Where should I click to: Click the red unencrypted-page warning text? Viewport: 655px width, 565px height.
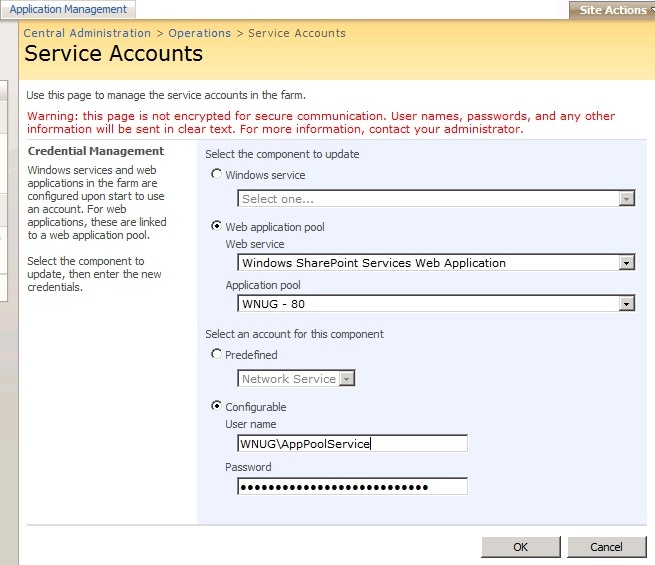321,122
